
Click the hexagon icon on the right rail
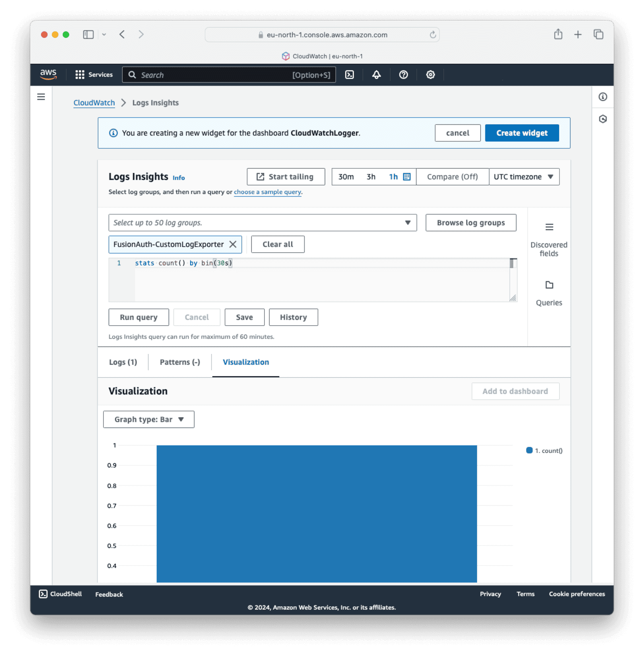(603, 119)
